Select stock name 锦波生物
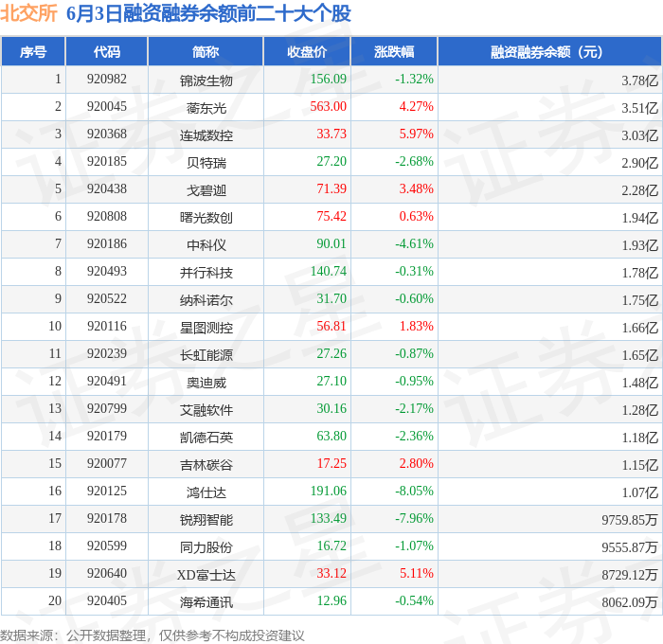 [x=206, y=80]
